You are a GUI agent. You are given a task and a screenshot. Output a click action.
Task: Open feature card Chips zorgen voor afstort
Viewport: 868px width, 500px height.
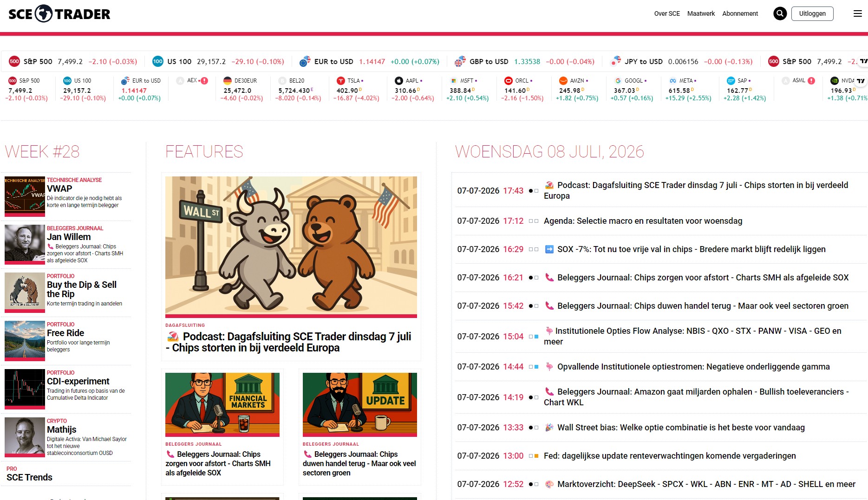218,463
